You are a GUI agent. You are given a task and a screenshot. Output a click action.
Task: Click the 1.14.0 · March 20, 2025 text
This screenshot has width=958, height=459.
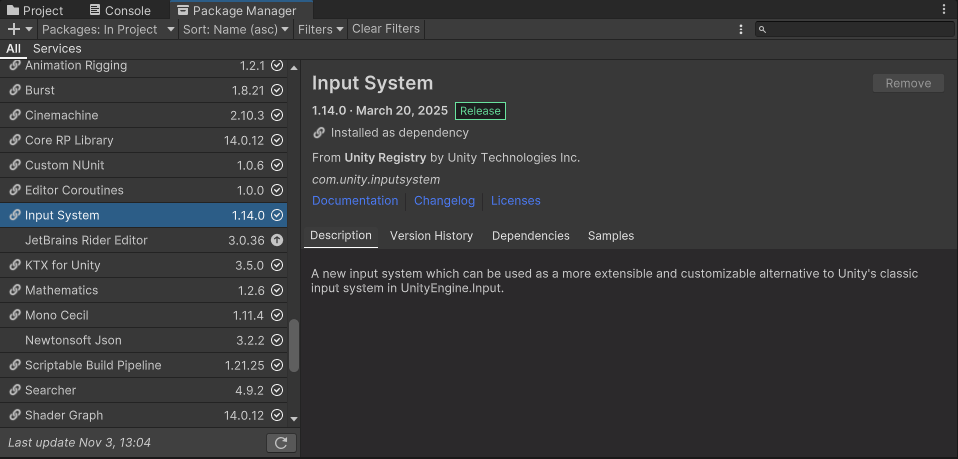point(380,111)
